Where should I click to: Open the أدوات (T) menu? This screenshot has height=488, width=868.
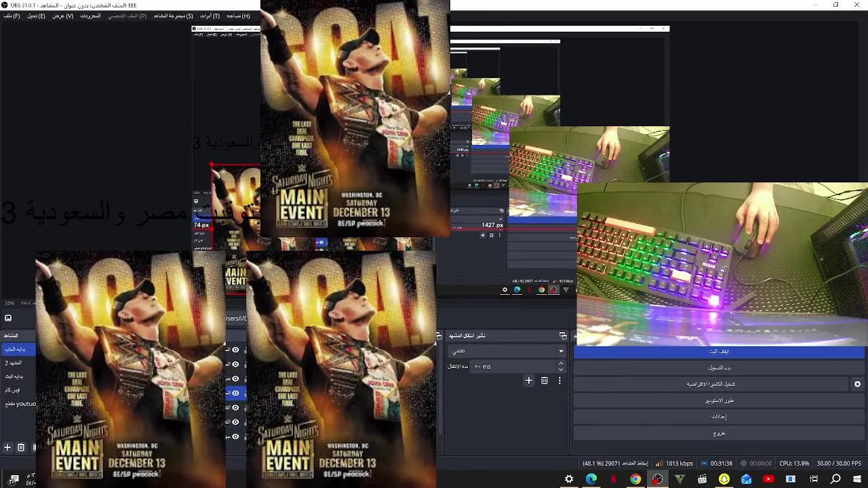coord(210,16)
